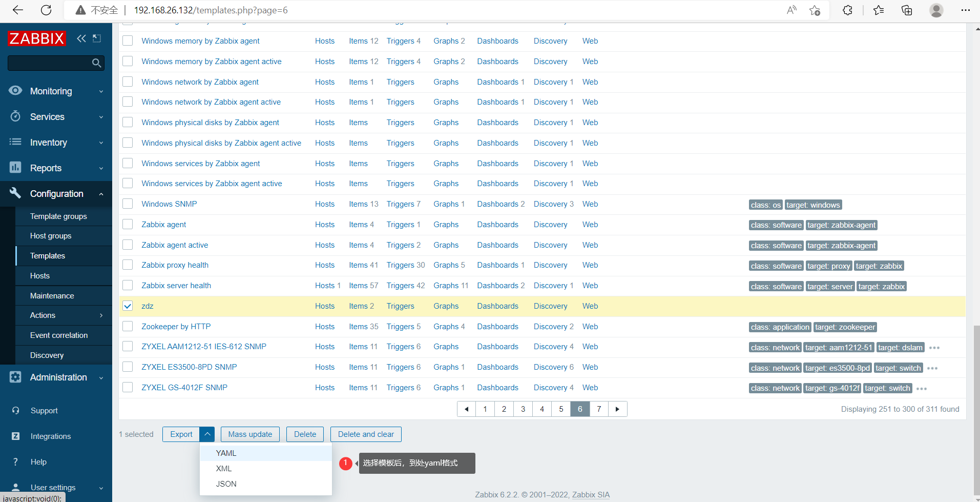
Task: Choose JSON export format
Action: [x=266, y=484]
